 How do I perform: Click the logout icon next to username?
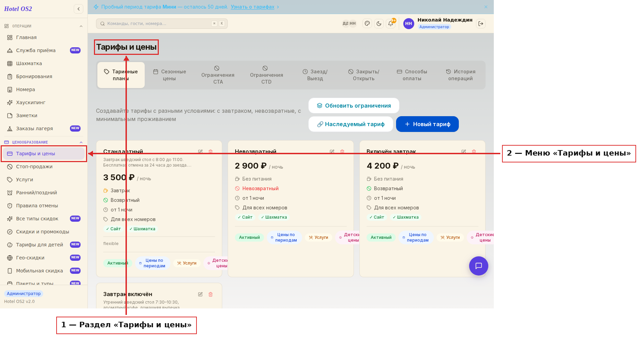[x=481, y=24]
